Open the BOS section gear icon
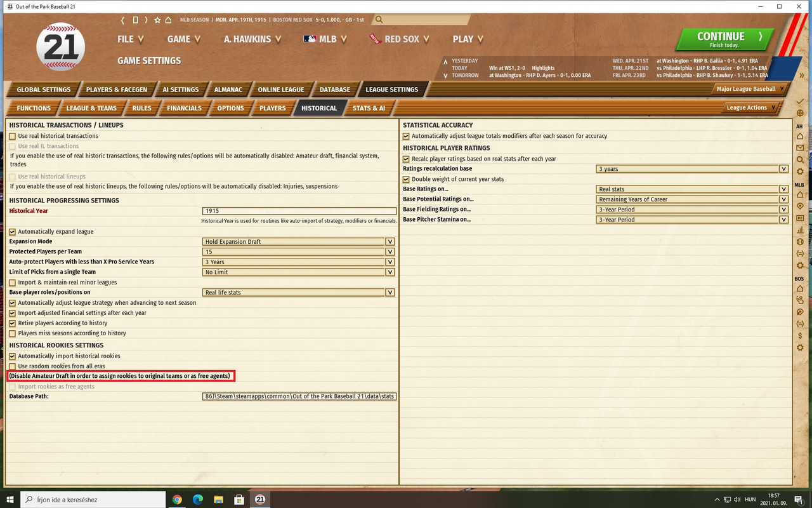Screen dimensions: 812x508 (x=800, y=347)
